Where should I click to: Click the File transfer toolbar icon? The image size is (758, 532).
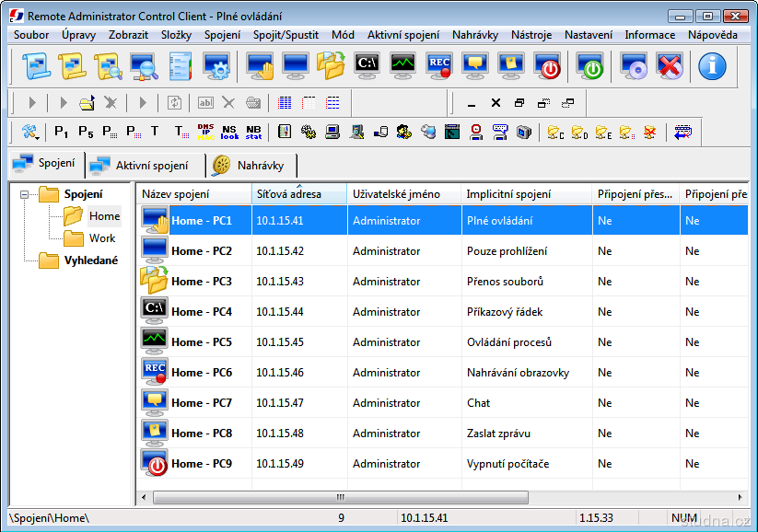[x=331, y=66]
